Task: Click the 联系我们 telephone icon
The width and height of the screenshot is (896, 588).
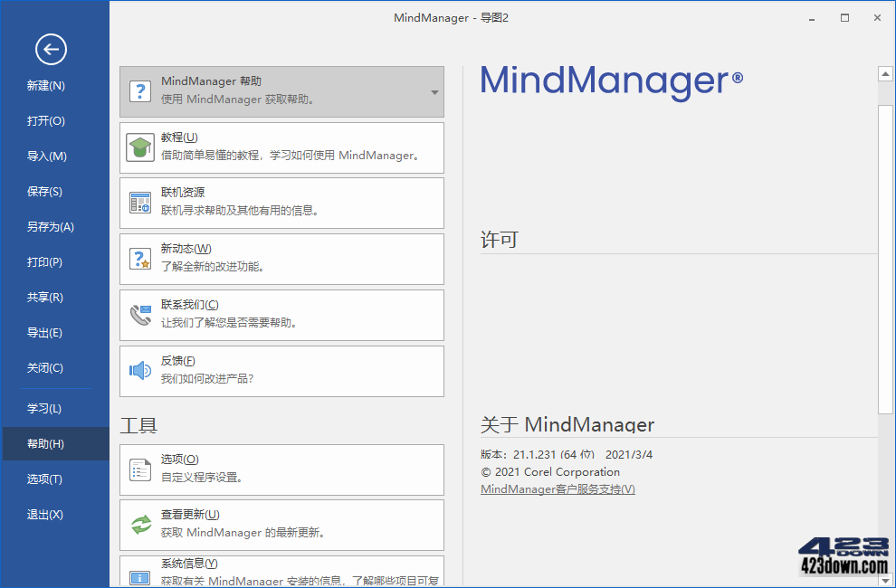Action: [x=140, y=315]
